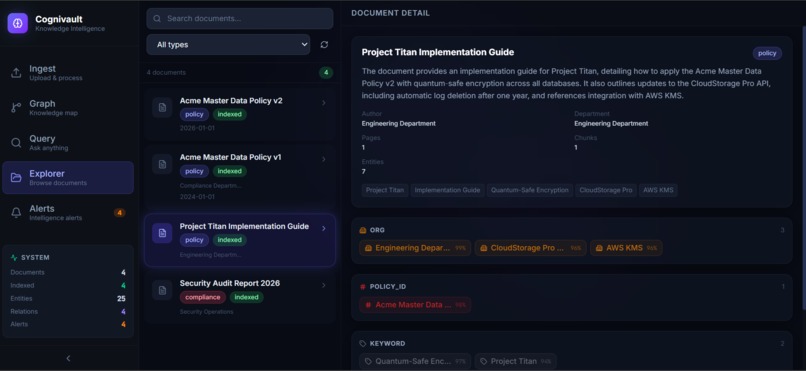
Task: Click the document detail vertical scrollbar
Action: click(x=803, y=167)
